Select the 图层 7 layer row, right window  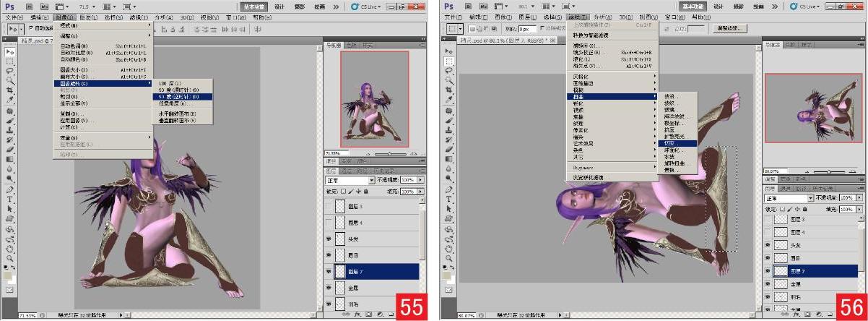[814, 271]
